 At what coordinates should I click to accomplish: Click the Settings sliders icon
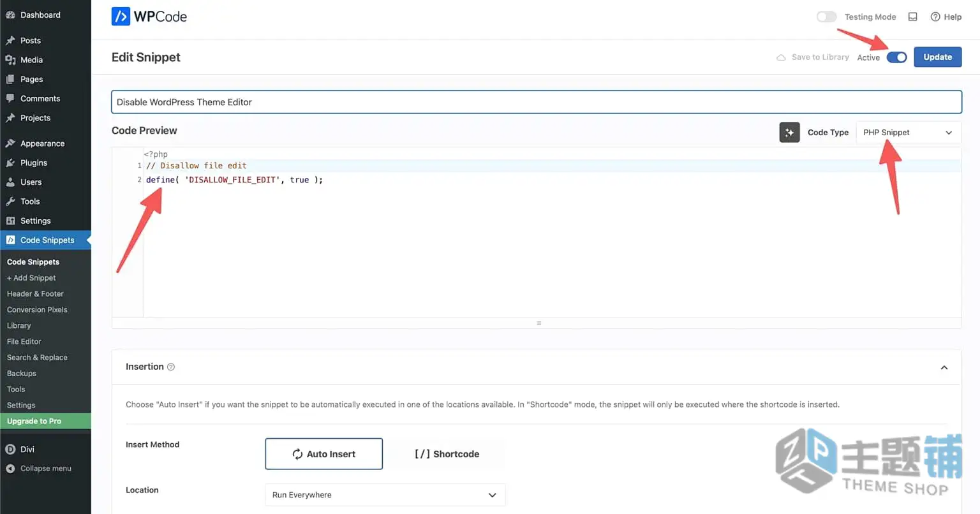coord(10,221)
